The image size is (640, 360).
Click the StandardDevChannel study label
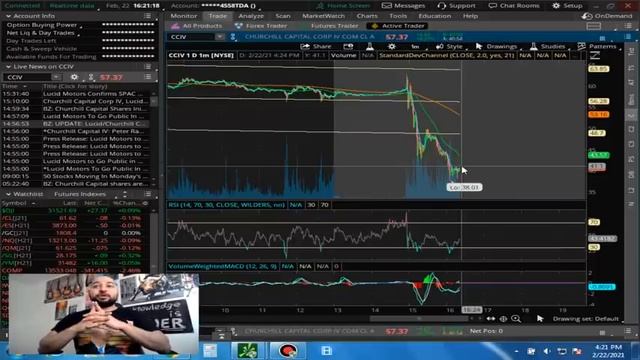(447, 55)
